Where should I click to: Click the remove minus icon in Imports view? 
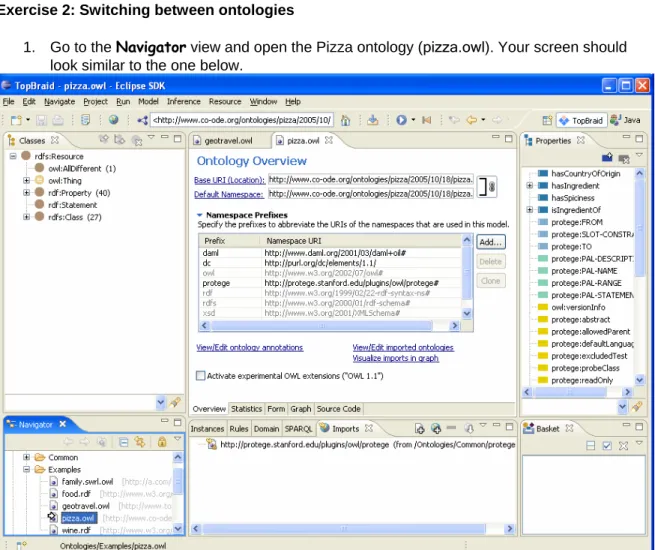[x=451, y=428]
